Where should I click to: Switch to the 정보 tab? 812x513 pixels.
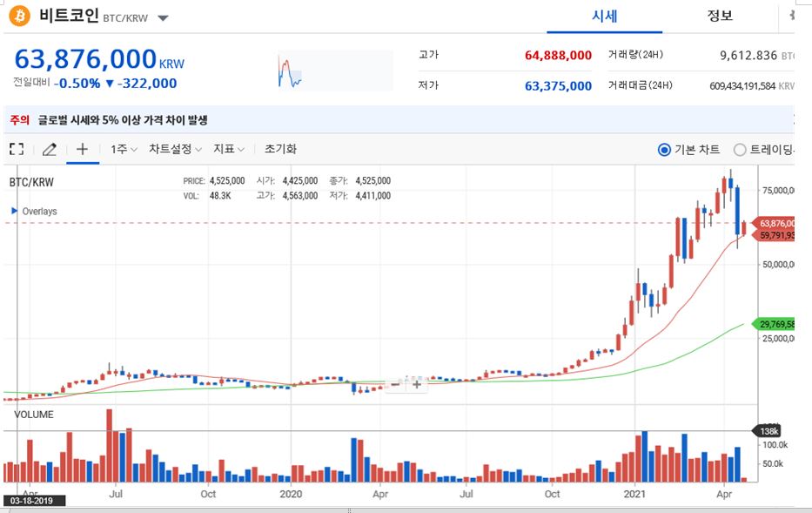(x=720, y=16)
